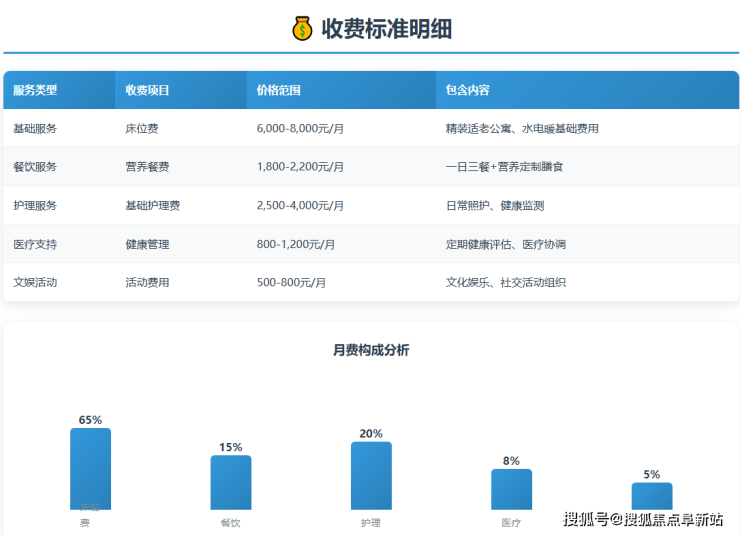Image resolution: width=740 pixels, height=535 pixels.
Task: Click the 5% bar in the chart
Action: (651, 496)
